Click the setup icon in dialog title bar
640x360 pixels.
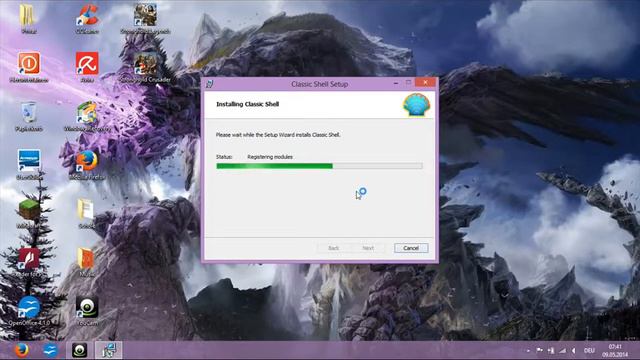pos(209,84)
